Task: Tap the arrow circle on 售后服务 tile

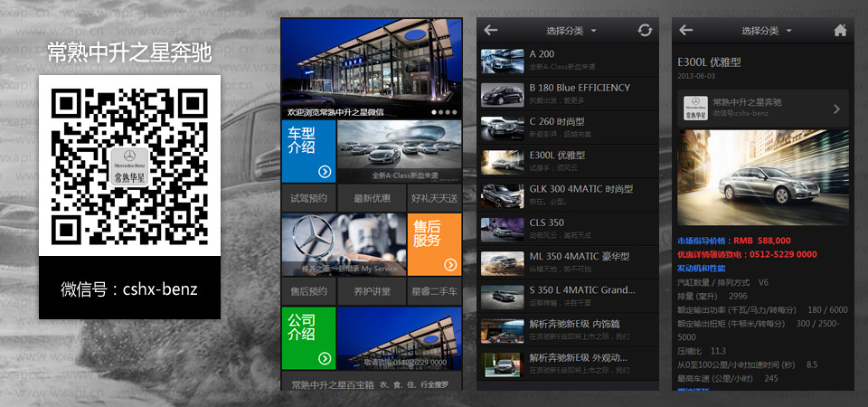Action: coord(450,265)
